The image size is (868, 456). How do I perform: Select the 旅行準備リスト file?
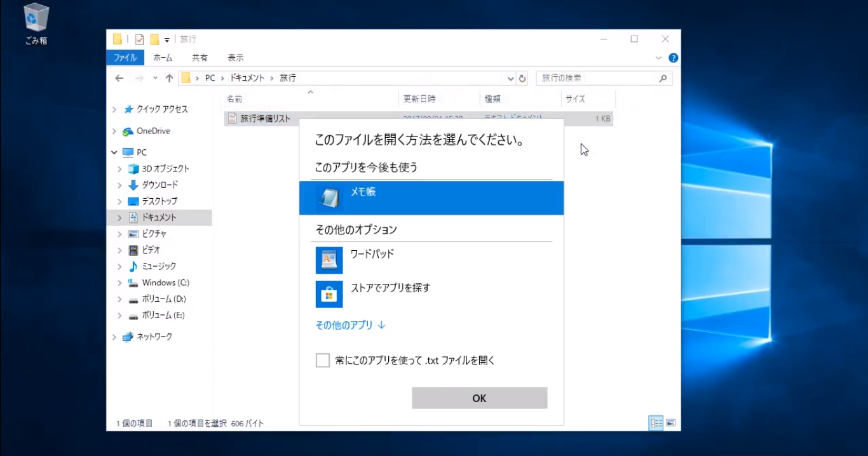265,119
